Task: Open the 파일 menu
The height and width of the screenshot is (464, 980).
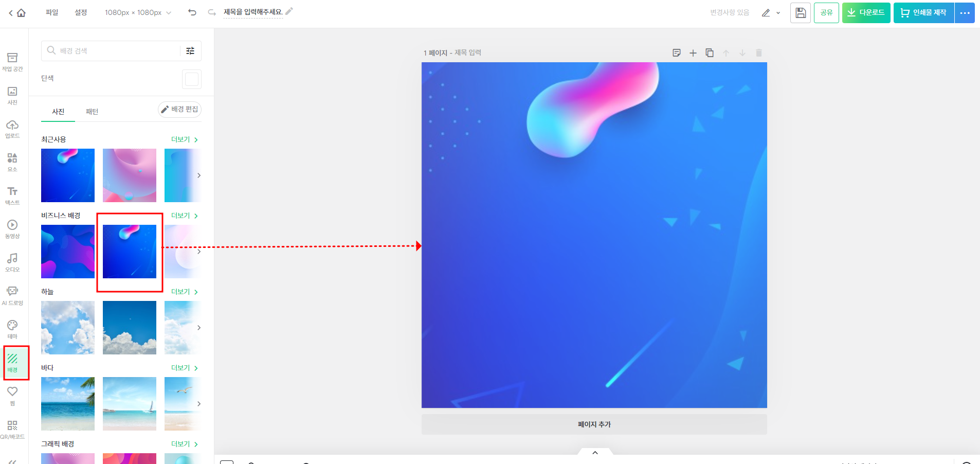Action: [x=52, y=12]
